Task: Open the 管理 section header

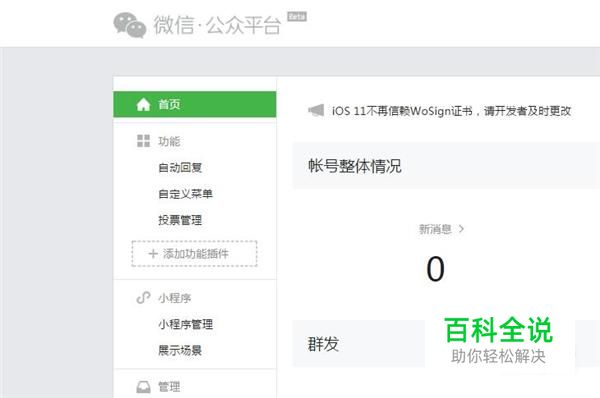Action: coord(169,387)
